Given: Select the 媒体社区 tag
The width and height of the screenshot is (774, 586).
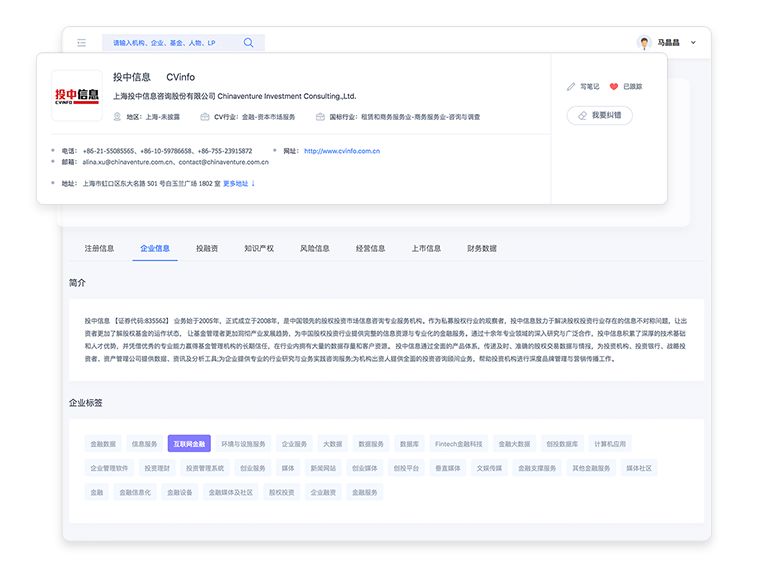Looking at the screenshot, I should tap(639, 468).
